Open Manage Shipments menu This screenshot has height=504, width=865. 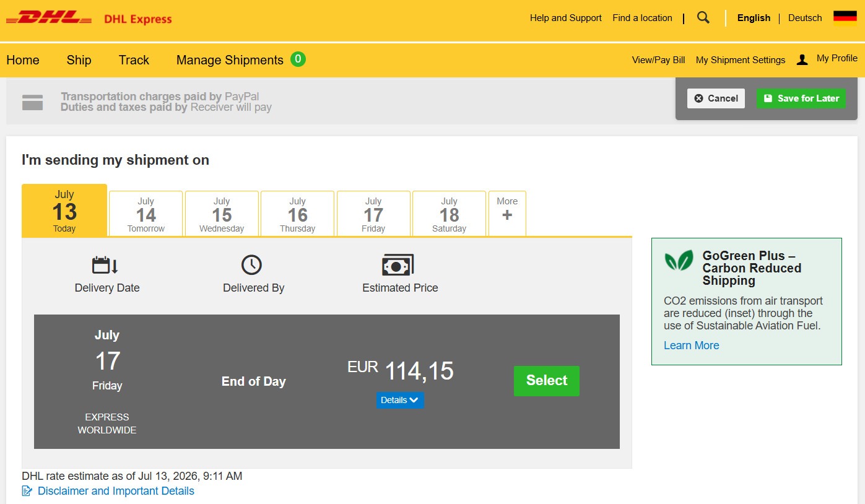(x=230, y=60)
